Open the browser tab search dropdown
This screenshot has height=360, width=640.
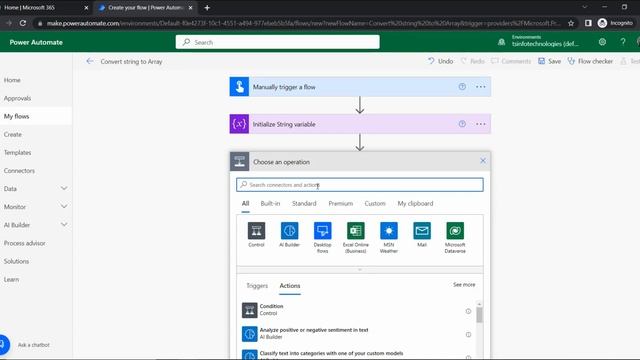(x=584, y=7)
